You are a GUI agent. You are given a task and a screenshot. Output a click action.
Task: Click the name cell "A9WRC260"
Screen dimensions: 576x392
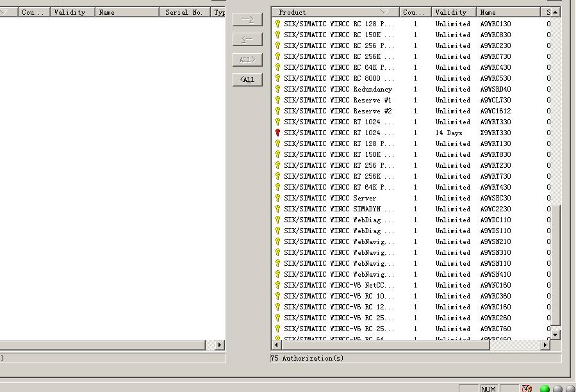coord(495,318)
